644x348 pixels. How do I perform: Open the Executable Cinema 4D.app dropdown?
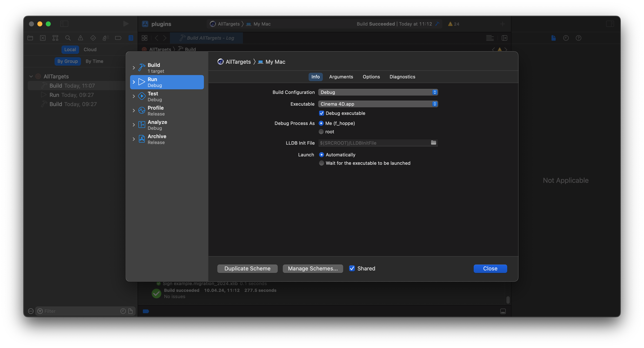pos(378,104)
